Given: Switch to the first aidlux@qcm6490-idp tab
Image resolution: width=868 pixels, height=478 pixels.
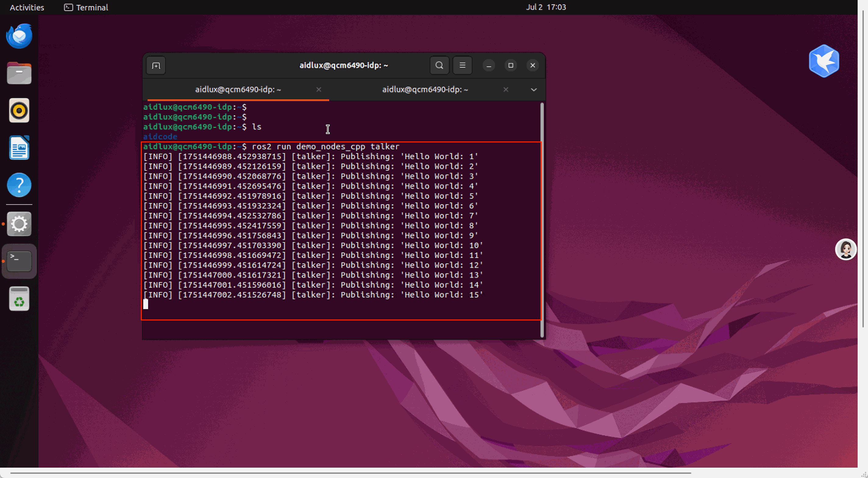Looking at the screenshot, I should point(238,89).
